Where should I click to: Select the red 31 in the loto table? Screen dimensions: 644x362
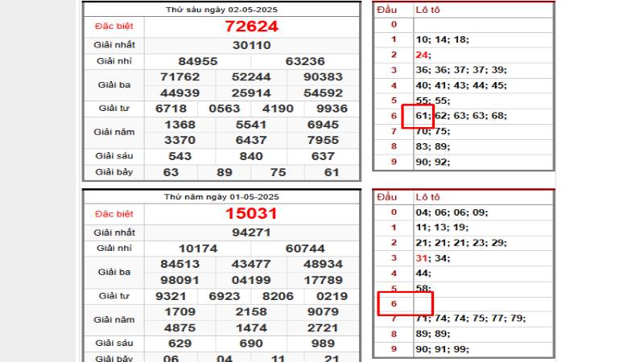pos(422,258)
